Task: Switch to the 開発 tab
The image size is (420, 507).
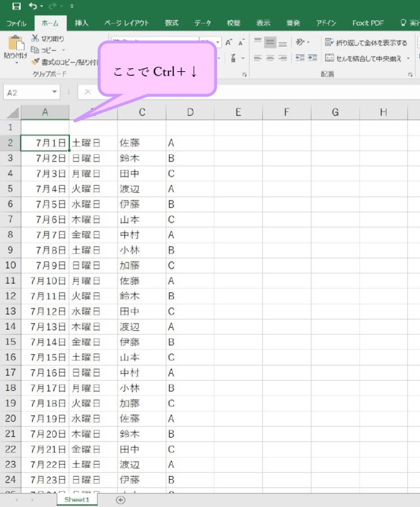Action: (x=293, y=23)
